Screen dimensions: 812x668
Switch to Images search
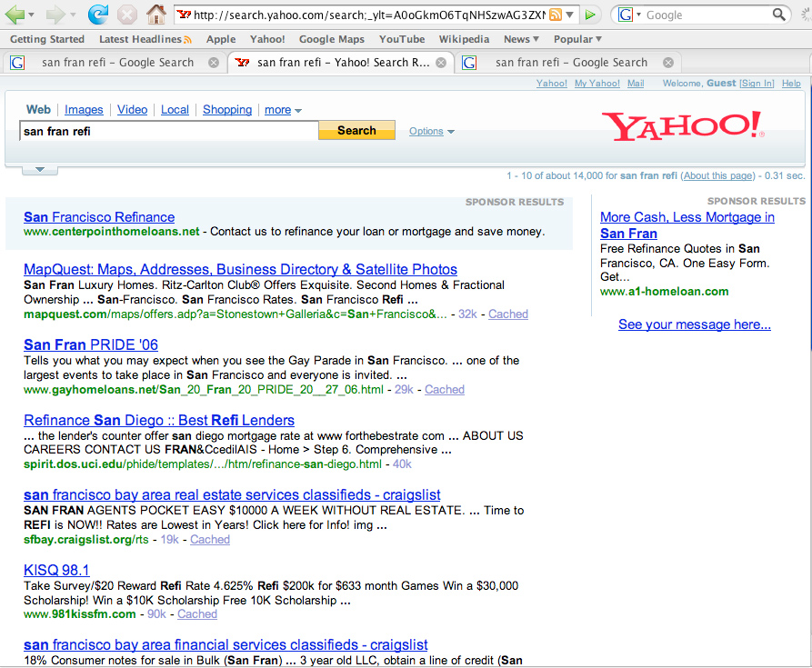pyautogui.click(x=84, y=110)
